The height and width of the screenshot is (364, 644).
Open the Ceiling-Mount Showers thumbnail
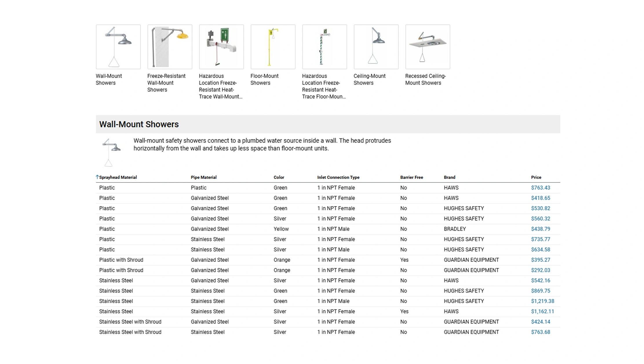tap(376, 47)
